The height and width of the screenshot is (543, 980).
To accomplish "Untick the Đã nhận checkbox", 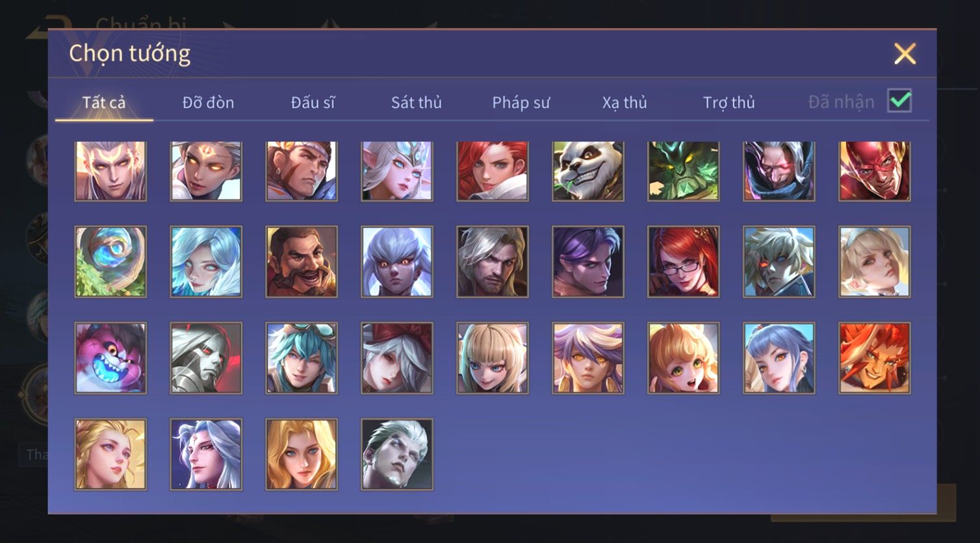I will click(x=899, y=101).
